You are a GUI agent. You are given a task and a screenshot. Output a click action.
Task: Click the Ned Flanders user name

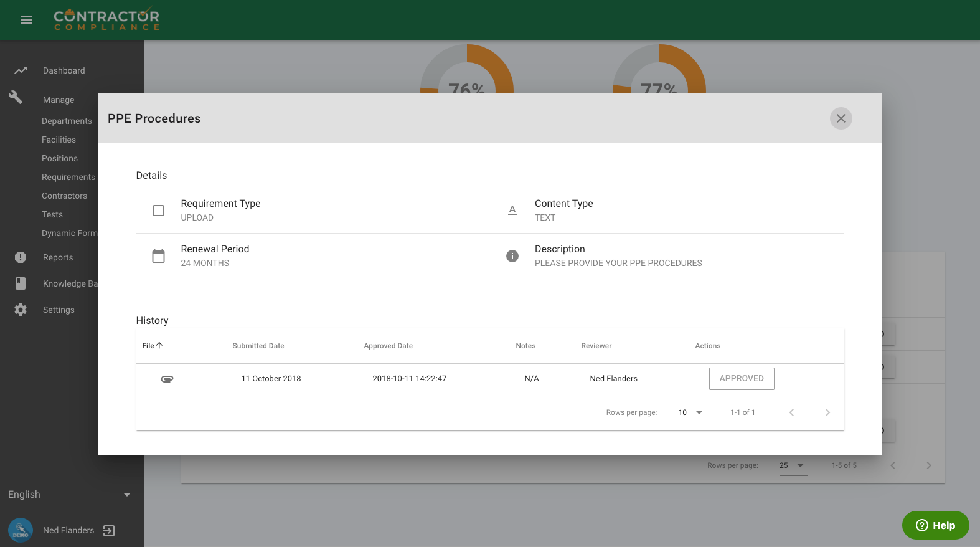pos(68,530)
